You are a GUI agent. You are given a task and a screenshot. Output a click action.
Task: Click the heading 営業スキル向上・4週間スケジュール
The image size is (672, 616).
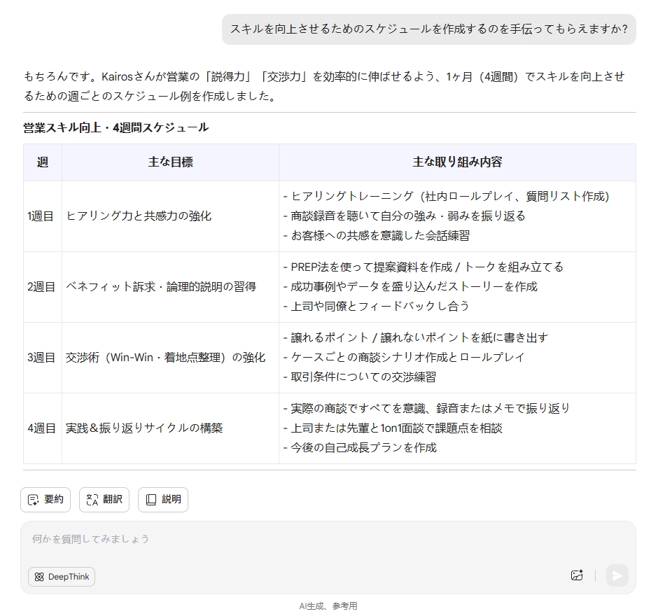tap(115, 127)
